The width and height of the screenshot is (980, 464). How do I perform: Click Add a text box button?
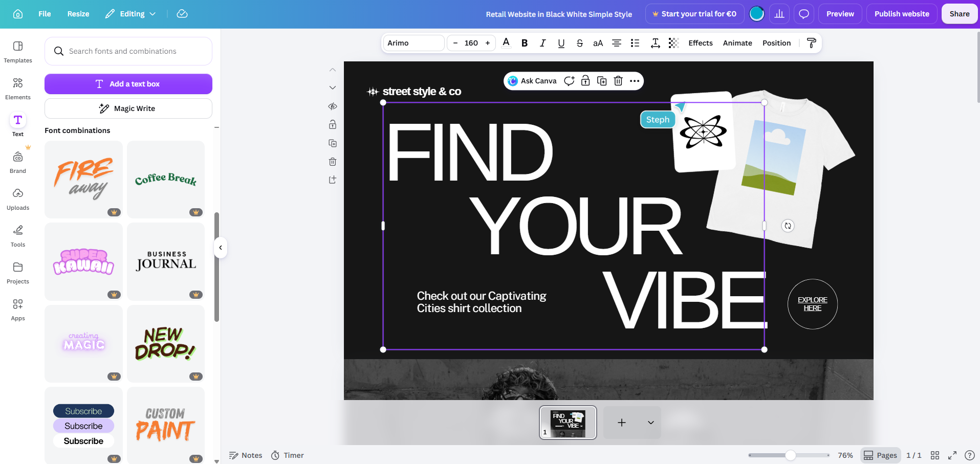coord(128,84)
